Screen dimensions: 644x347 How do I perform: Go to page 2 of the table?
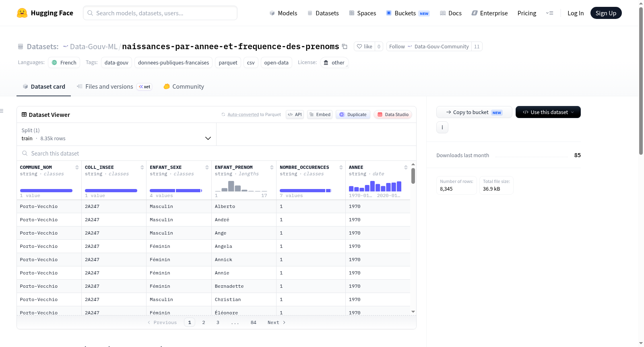[x=204, y=322]
